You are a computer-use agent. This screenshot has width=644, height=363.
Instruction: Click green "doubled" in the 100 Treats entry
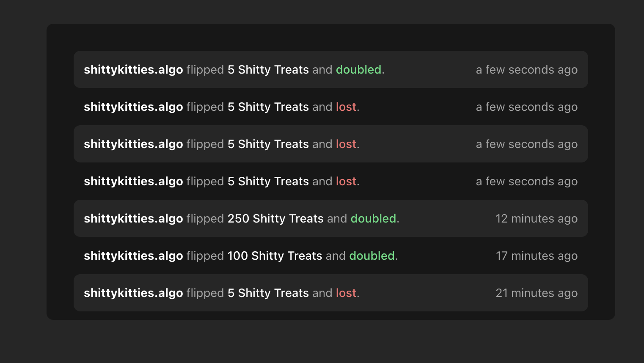coord(372,256)
